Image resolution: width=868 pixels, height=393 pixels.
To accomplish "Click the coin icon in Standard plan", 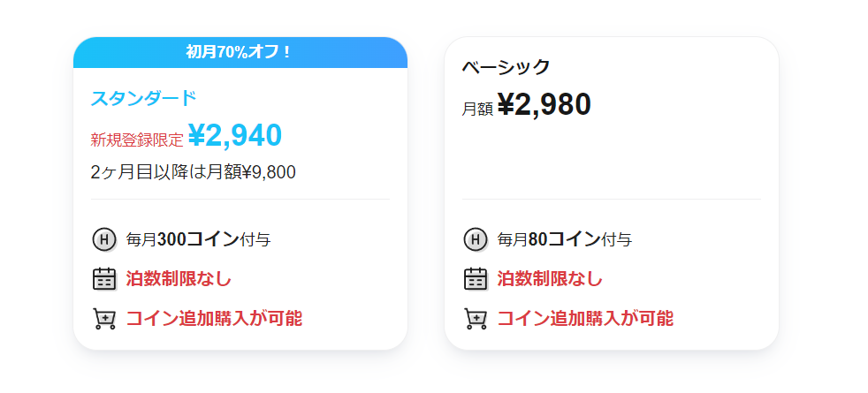I will [104, 240].
